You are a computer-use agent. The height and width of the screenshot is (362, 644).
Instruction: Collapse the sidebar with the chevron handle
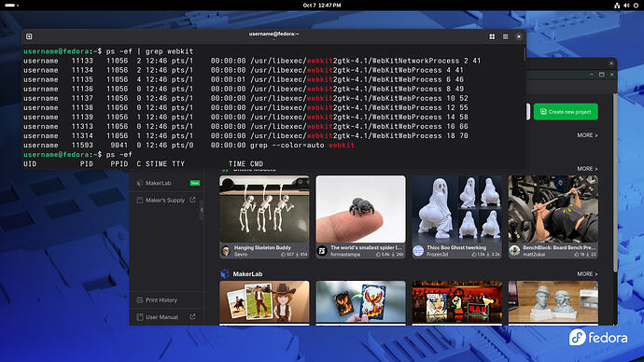click(202, 210)
